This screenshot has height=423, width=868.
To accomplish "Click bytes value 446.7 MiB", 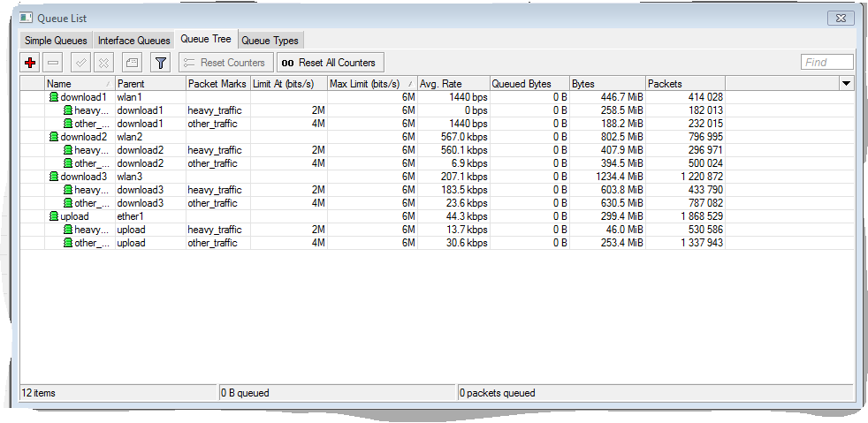I will tap(621, 97).
